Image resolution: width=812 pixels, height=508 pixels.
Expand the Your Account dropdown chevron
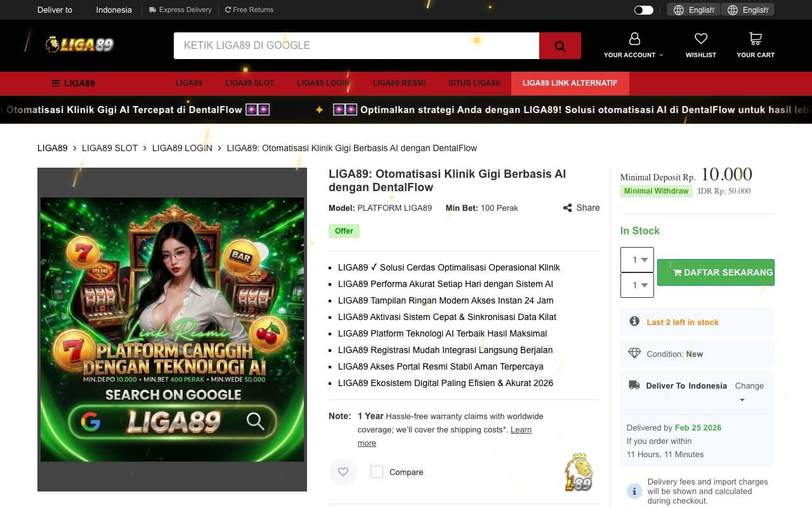[661, 55]
